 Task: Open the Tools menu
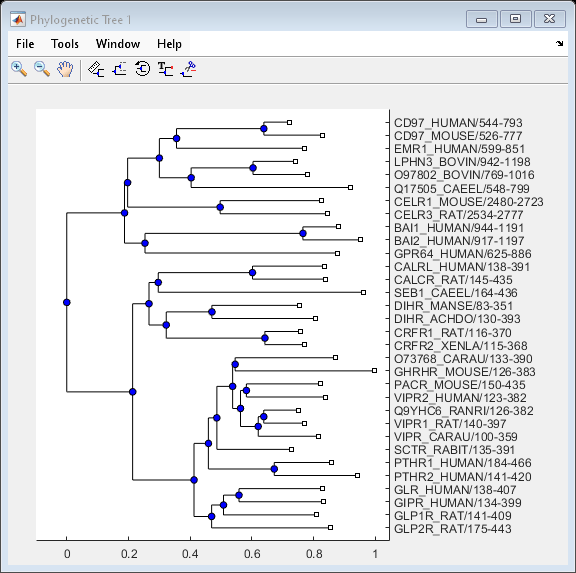point(65,44)
